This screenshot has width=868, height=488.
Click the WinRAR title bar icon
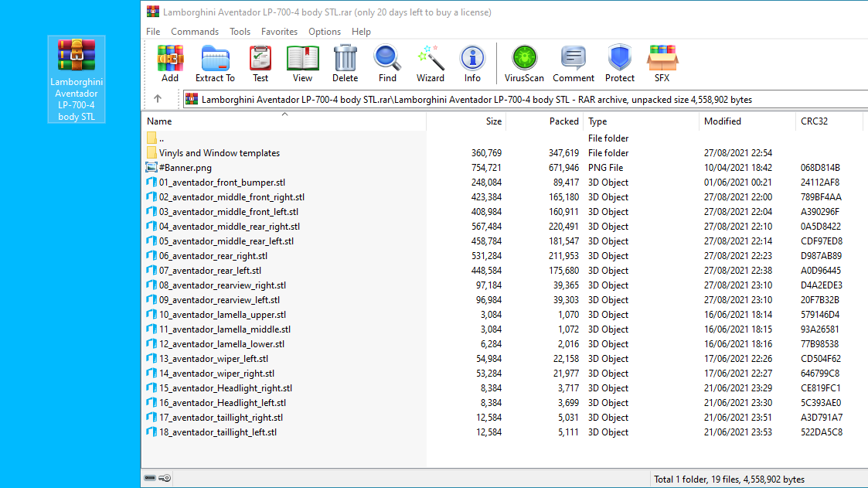tap(153, 12)
